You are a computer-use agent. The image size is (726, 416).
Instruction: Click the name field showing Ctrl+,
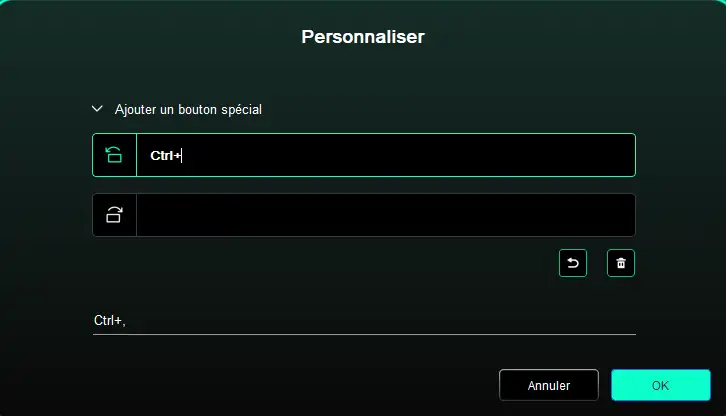[364, 321]
